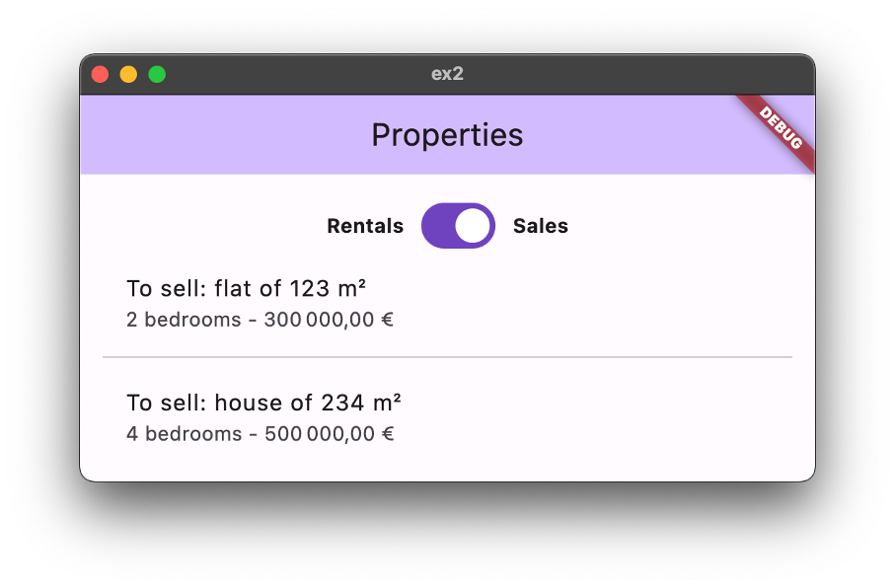Close the ex2 window
Viewport: 896px width, 588px height.
click(x=100, y=74)
